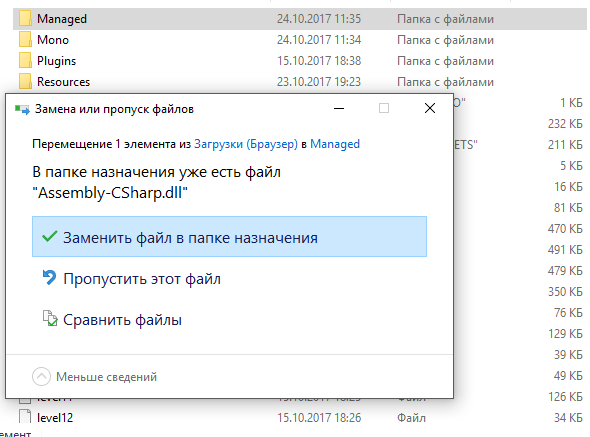Click the blue skip arrow icon
The height and width of the screenshot is (437, 590).
49,278
